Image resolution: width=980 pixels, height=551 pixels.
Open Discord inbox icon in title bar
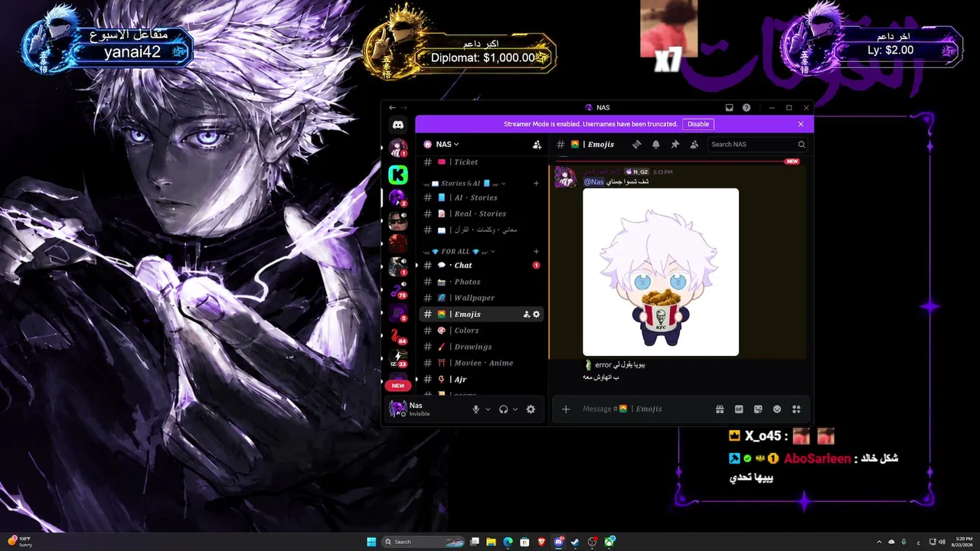pos(730,108)
